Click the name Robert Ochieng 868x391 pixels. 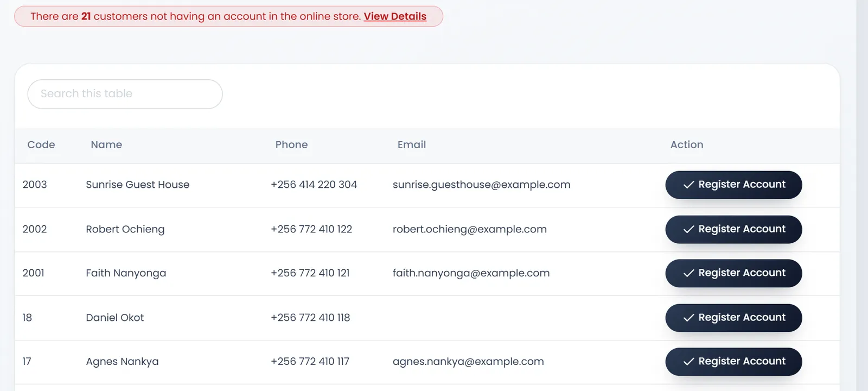pyautogui.click(x=125, y=229)
